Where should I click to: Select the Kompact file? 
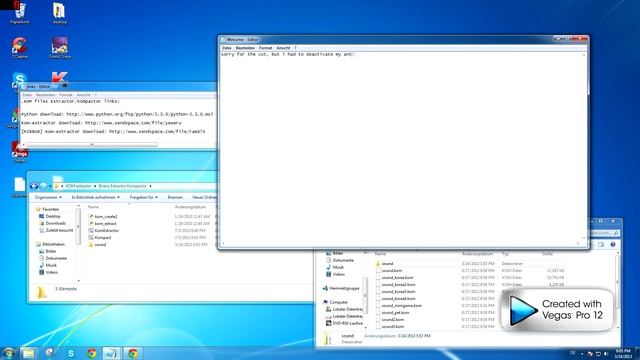pyautogui.click(x=100, y=237)
